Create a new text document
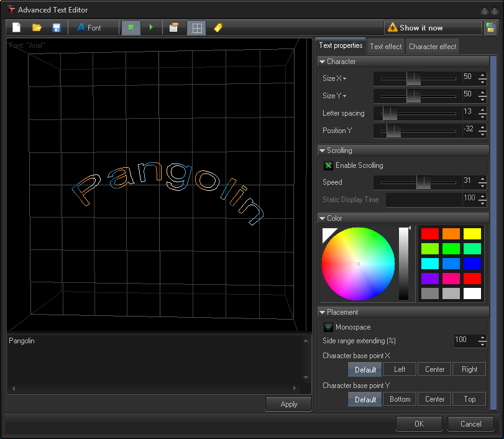 (x=16, y=27)
